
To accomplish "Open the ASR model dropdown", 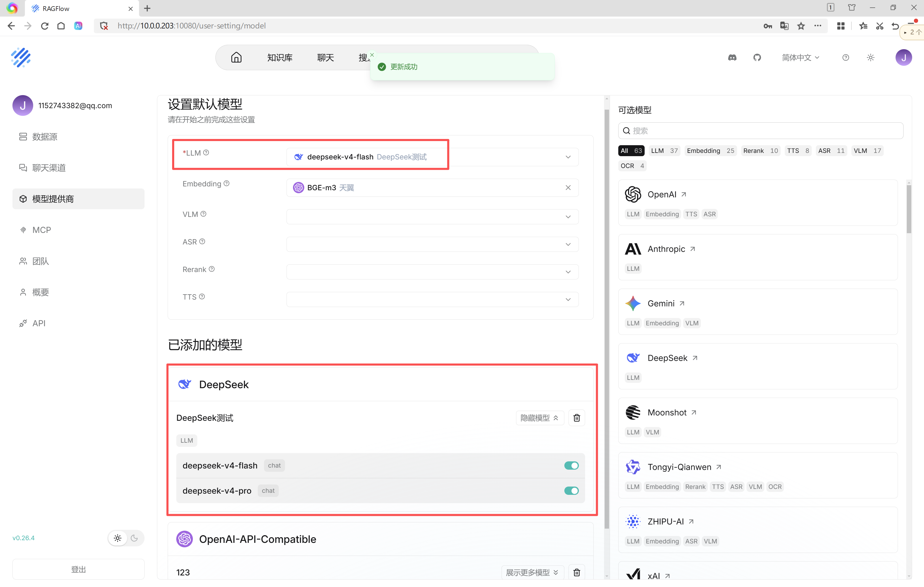I will pos(433,244).
